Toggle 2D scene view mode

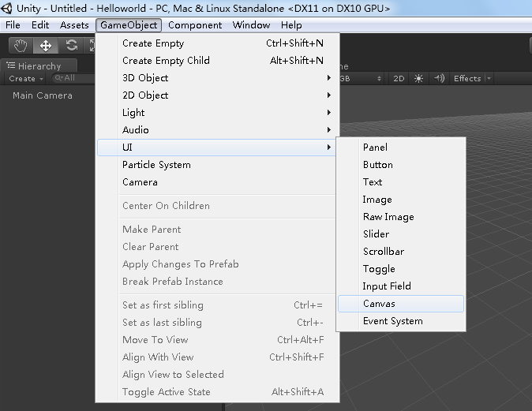click(399, 79)
